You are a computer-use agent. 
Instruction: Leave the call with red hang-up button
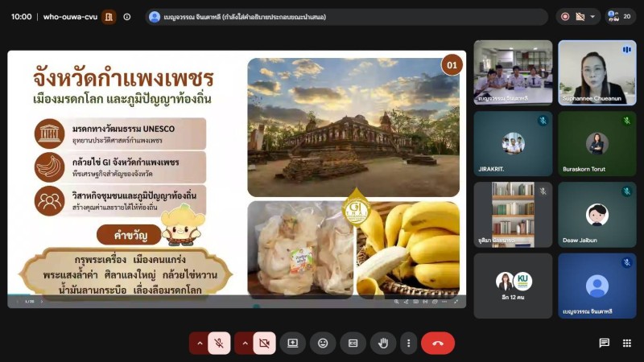tap(438, 343)
